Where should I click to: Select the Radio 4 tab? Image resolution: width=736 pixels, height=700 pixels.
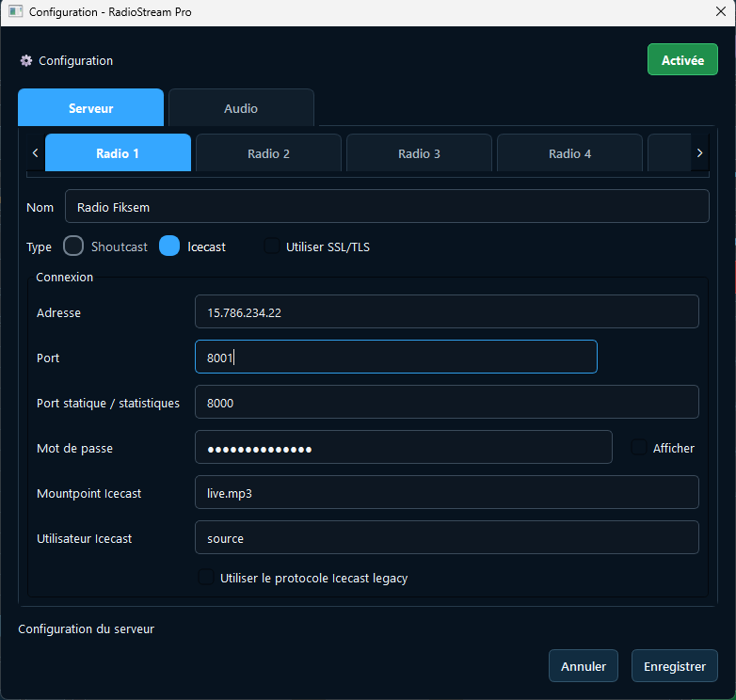[569, 153]
